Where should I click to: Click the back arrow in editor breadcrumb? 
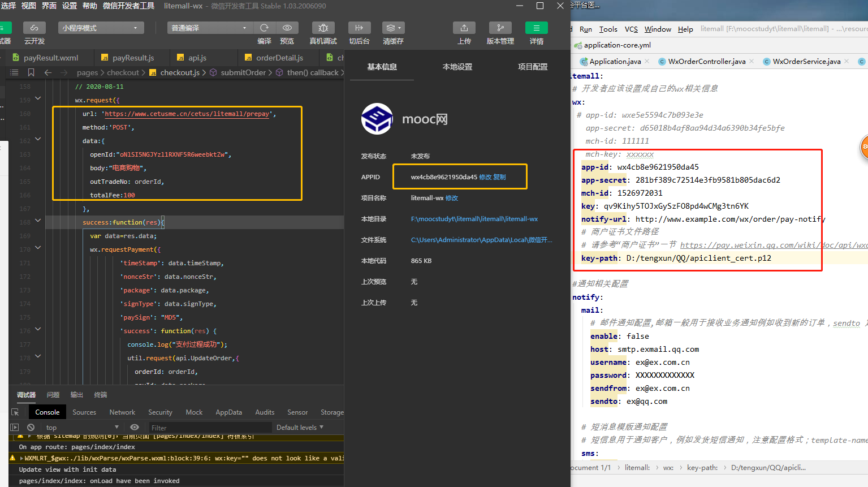(48, 72)
